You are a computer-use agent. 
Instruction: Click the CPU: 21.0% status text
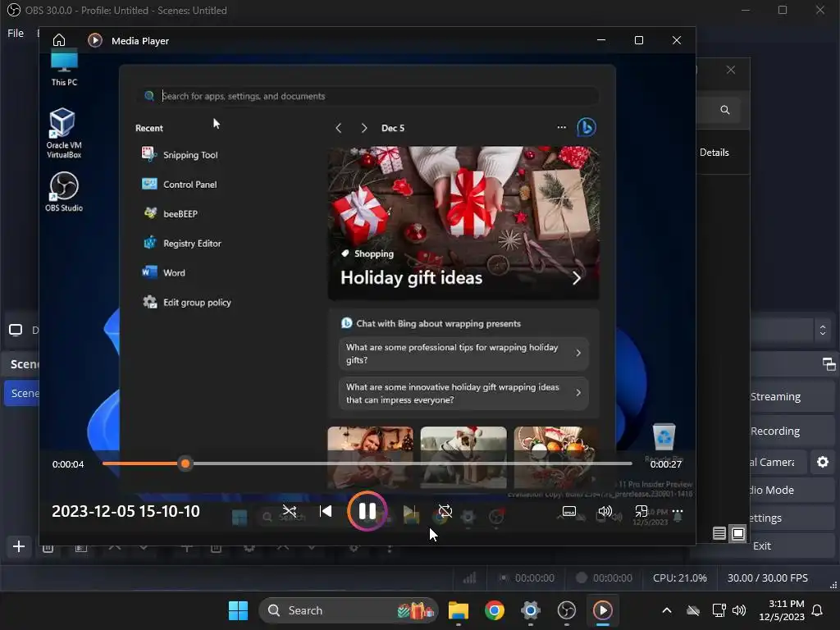click(x=679, y=578)
